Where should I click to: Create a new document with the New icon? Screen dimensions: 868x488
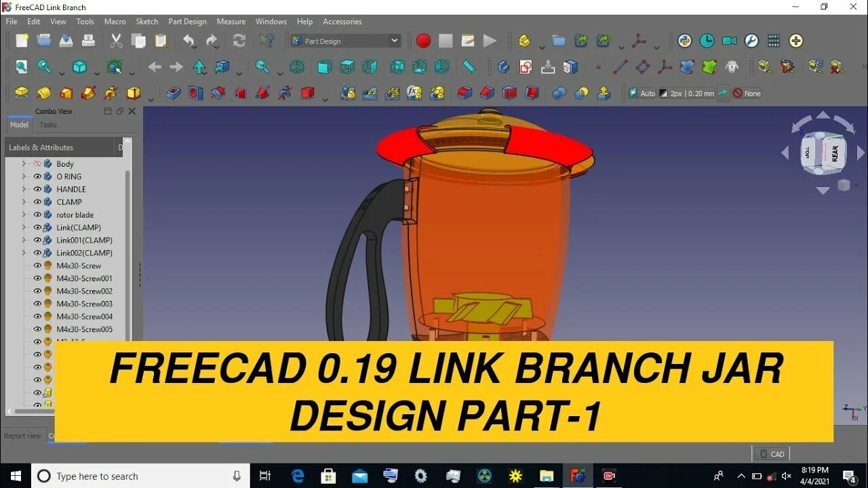22,41
